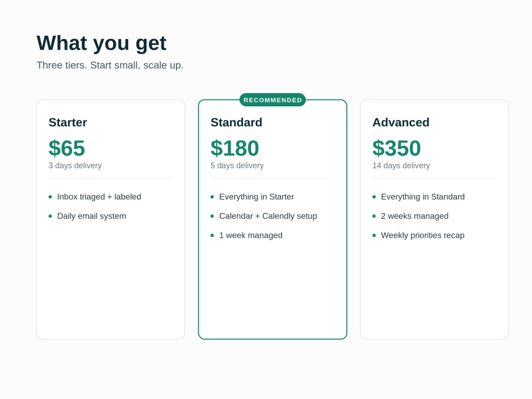Click '14 days delivery' text

(x=401, y=165)
